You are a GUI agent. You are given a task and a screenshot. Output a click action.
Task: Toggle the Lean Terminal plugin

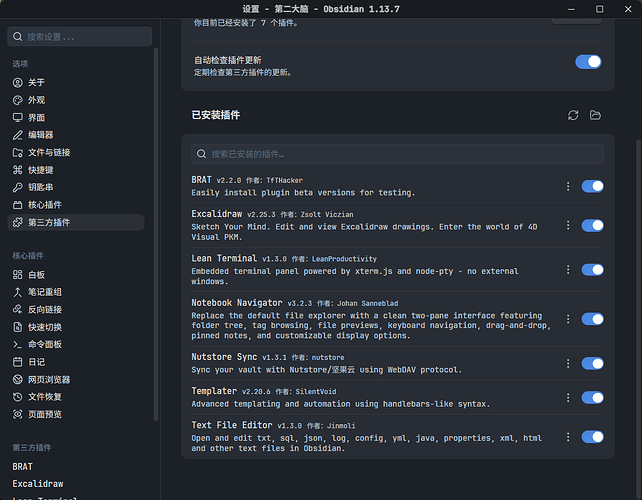[x=592, y=270]
